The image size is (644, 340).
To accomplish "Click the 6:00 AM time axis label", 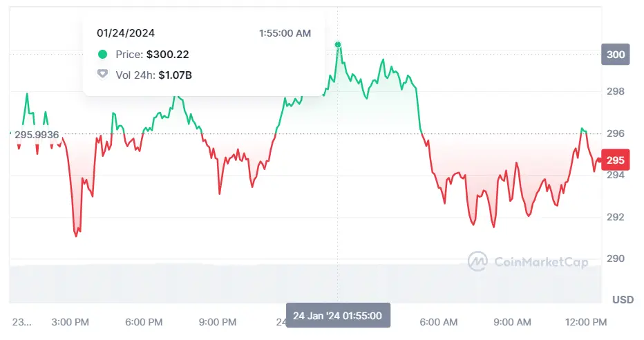I will click(x=439, y=322).
